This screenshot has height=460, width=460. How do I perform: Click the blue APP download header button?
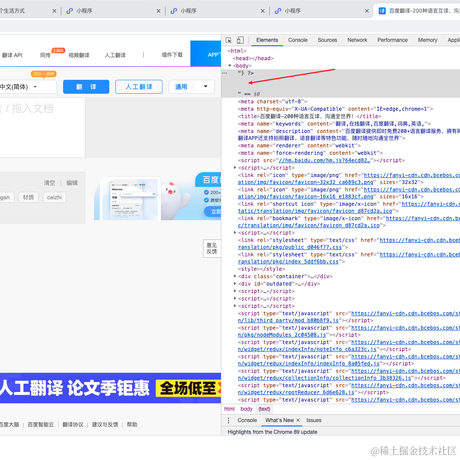pyautogui.click(x=206, y=54)
